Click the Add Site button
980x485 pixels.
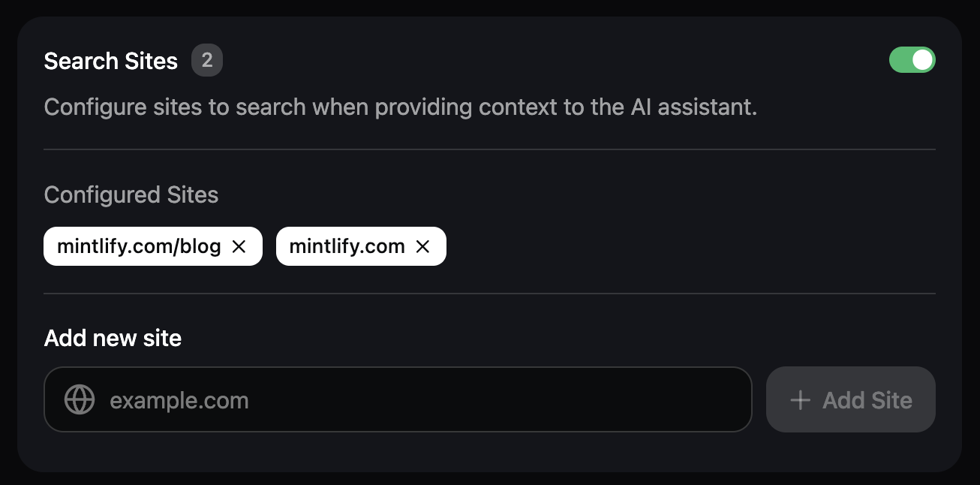[x=850, y=399]
